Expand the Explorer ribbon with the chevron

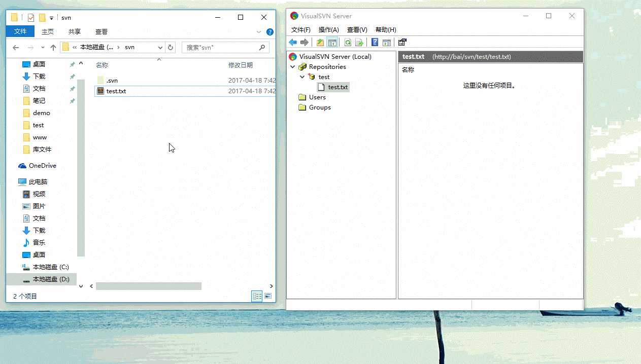click(x=260, y=31)
